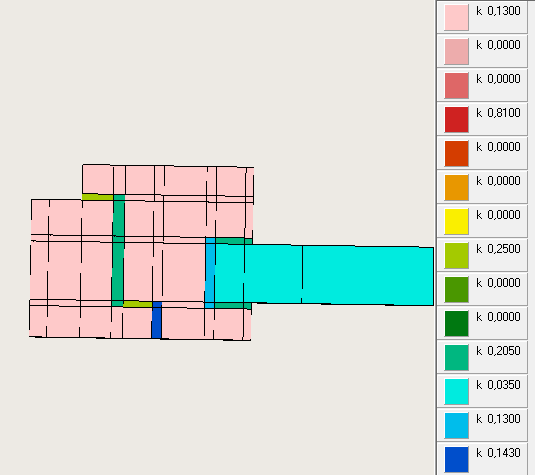Pick the medium green k 0,0000 swatch
Screen dimensions: 535x475
[x=456, y=290]
